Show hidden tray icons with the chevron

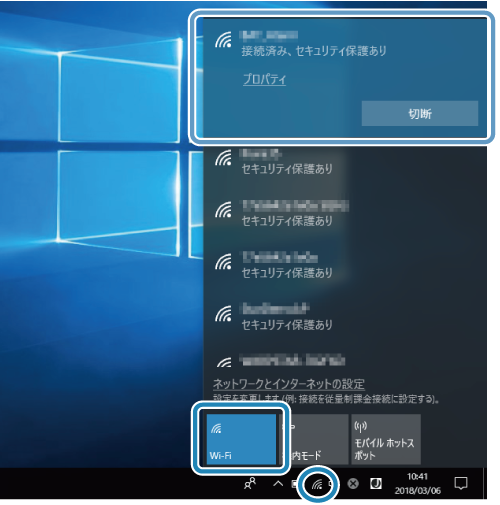pos(278,483)
